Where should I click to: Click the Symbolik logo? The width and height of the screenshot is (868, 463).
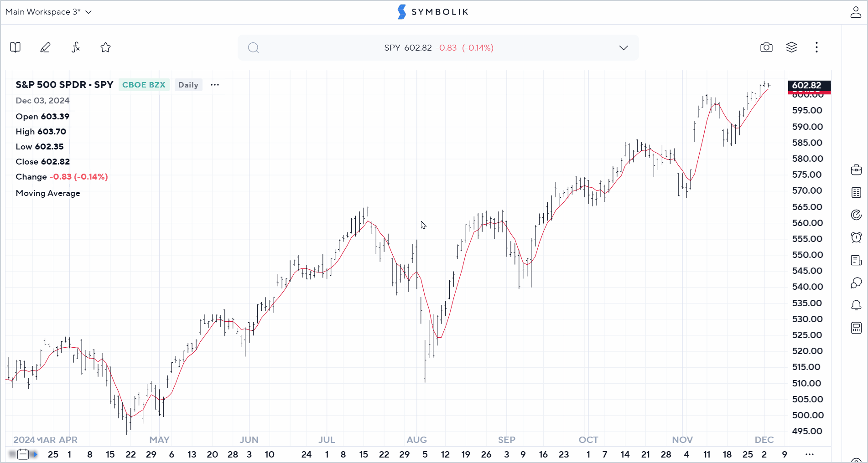(433, 12)
